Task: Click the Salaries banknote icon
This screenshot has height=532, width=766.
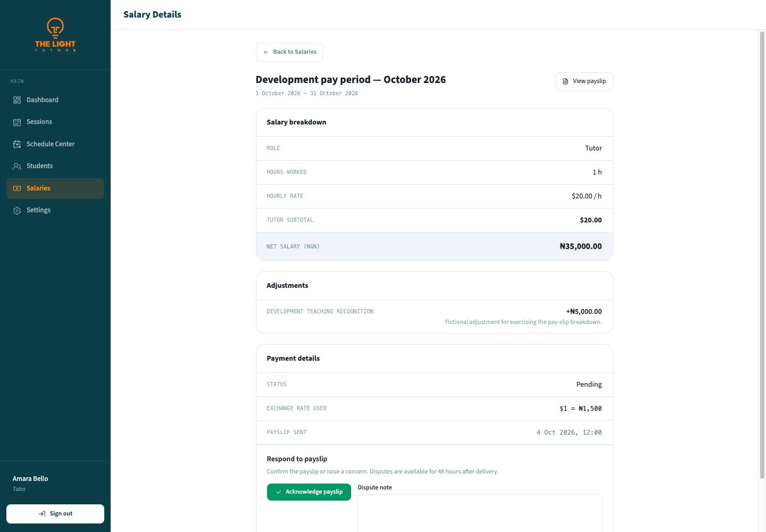Action: coord(17,188)
